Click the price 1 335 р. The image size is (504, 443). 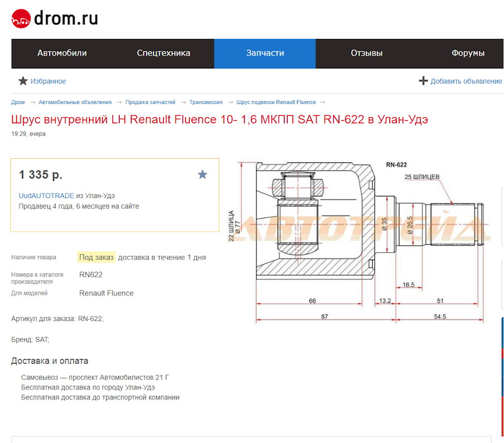tap(40, 174)
